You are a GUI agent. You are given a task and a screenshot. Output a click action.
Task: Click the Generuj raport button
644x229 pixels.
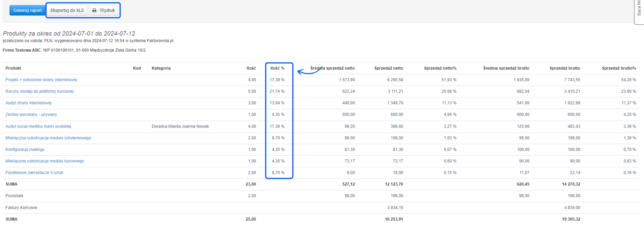pos(28,10)
